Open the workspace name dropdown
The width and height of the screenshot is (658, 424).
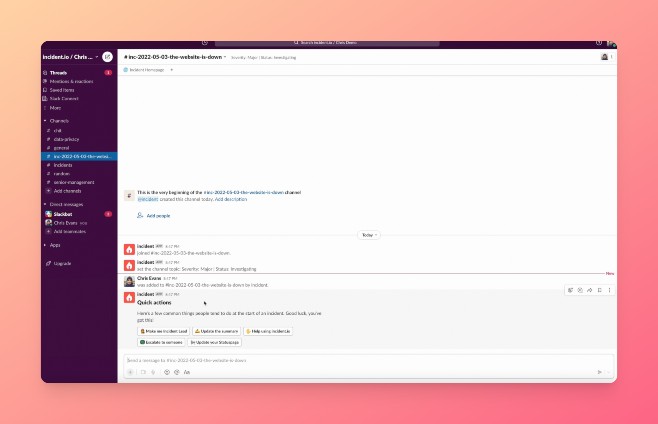click(70, 57)
